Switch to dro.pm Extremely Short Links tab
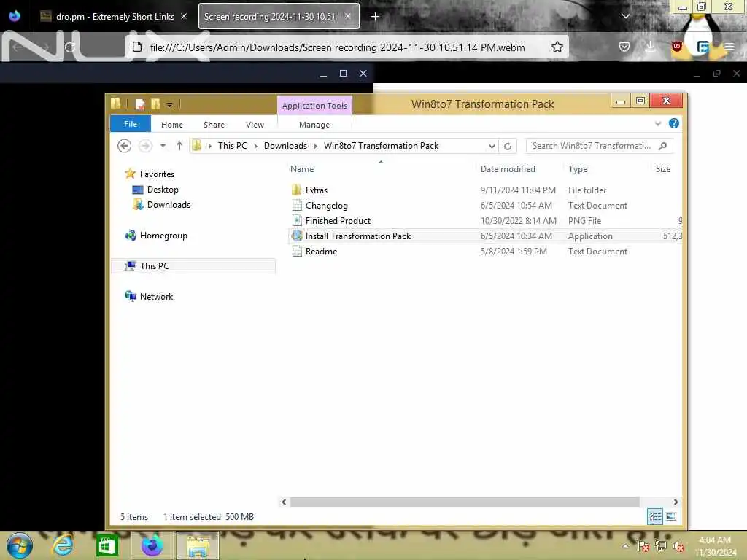 coord(113,17)
